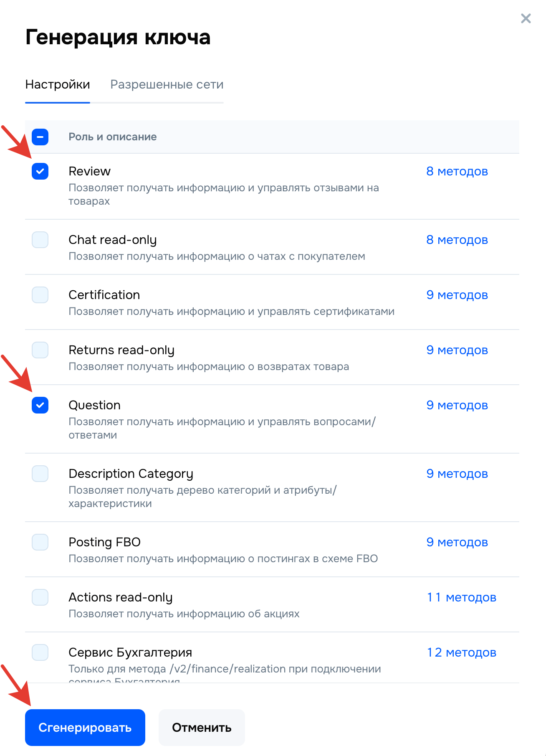This screenshot has width=546, height=756.
Task: Open the 8 методов link for Review
Action: [x=457, y=171]
